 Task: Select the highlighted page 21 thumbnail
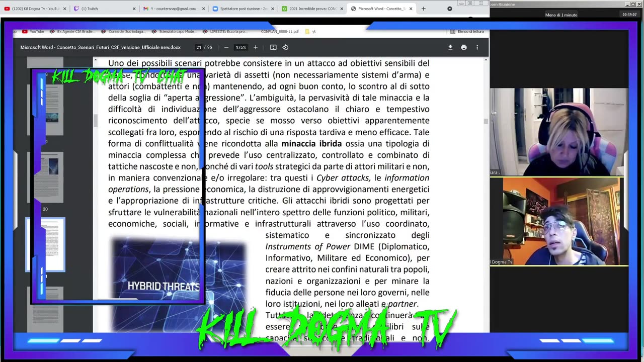(46, 244)
